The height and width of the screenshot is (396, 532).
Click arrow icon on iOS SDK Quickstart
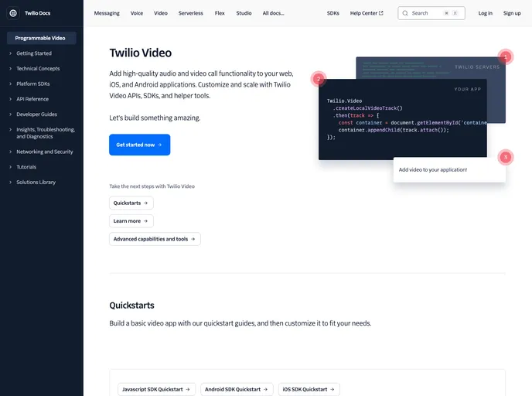332,389
